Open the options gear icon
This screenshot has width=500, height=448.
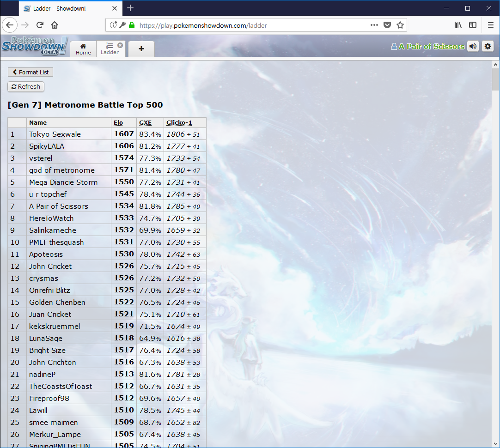[x=488, y=46]
